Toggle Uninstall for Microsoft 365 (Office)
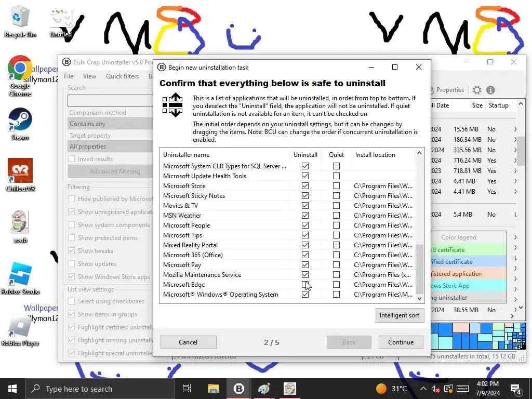Viewport: 532px width, 399px height. click(305, 255)
